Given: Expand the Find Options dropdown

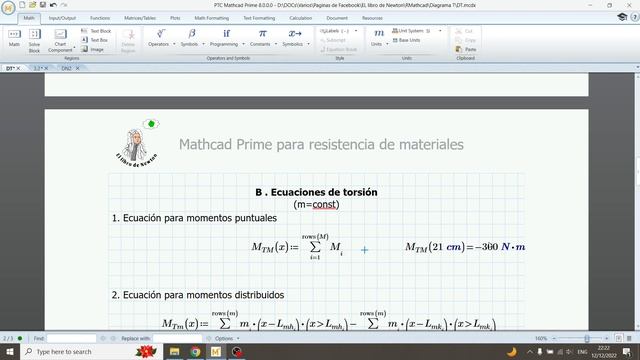Looking at the screenshot, I should [x=238, y=338].
